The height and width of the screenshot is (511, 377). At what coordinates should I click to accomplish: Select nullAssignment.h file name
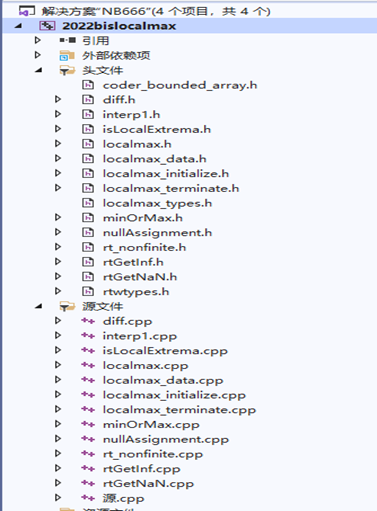pyautogui.click(x=157, y=233)
